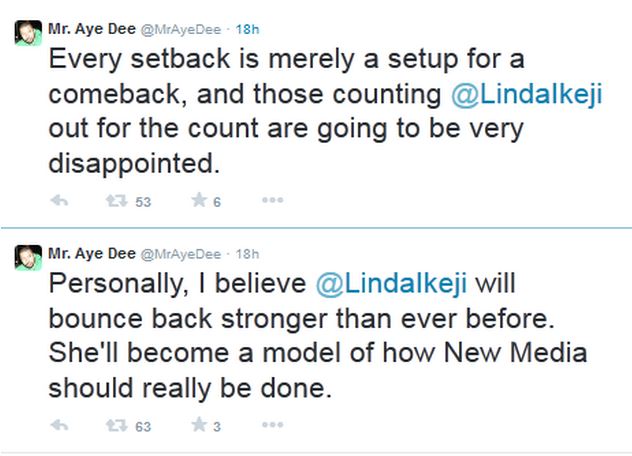Favorite the second tweet with the star
The width and height of the screenshot is (632, 456).
199,426
